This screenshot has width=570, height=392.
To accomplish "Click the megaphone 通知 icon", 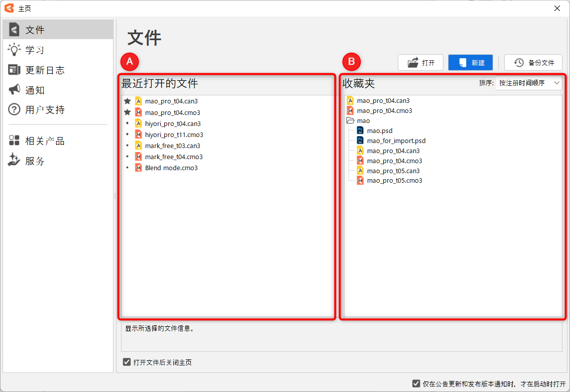I will [14, 90].
